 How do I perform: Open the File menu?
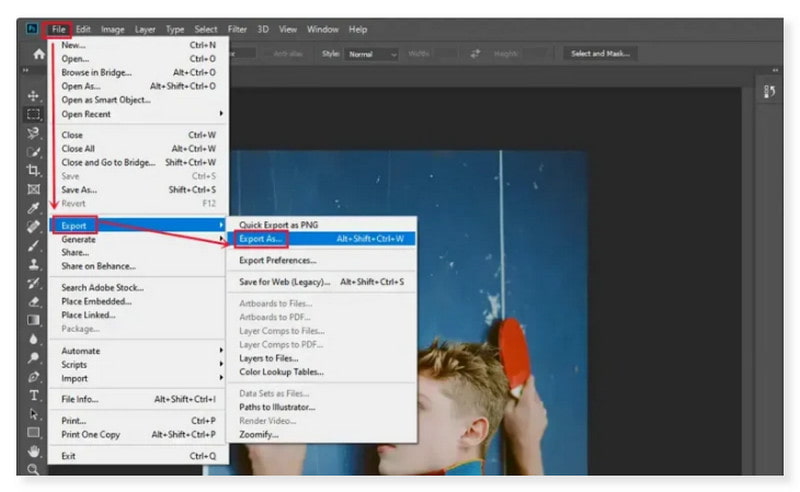point(59,29)
